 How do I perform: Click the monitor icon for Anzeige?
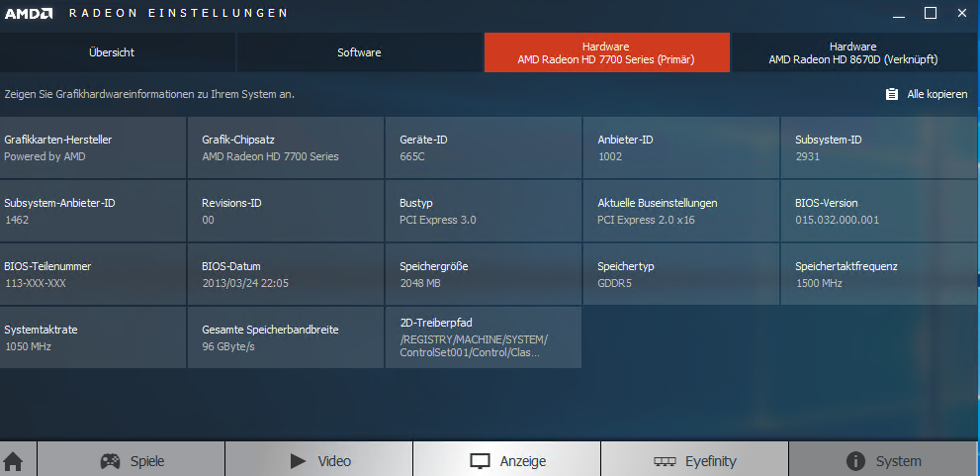(480, 461)
